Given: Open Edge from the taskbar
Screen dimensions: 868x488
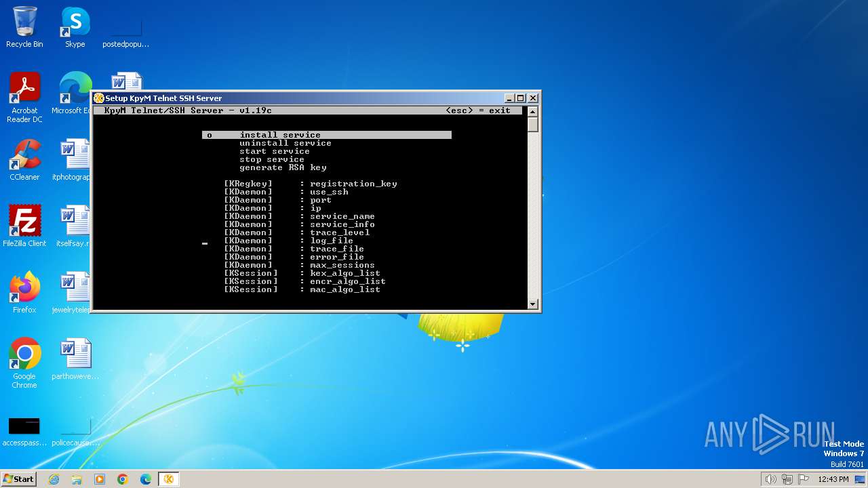Looking at the screenshot, I should tap(146, 479).
